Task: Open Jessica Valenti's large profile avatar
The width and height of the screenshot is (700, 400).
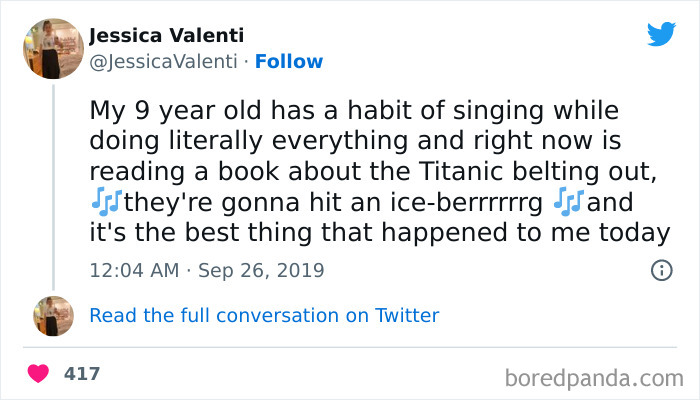Action: 53,47
